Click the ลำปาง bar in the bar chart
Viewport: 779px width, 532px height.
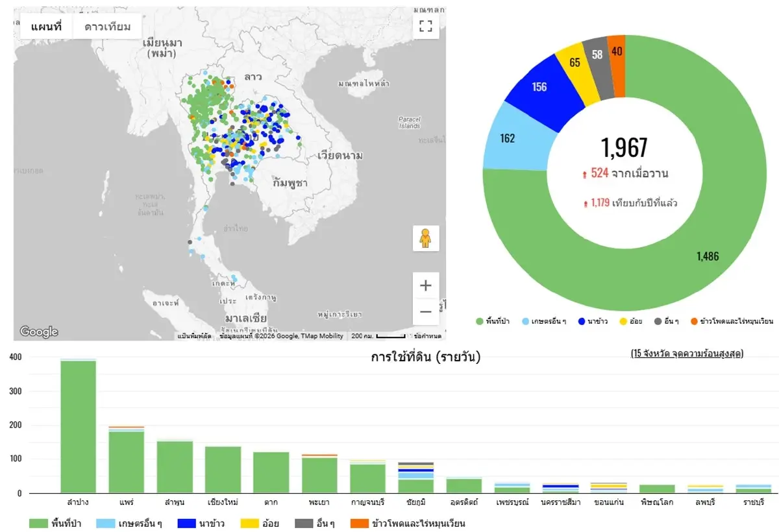coord(79,426)
